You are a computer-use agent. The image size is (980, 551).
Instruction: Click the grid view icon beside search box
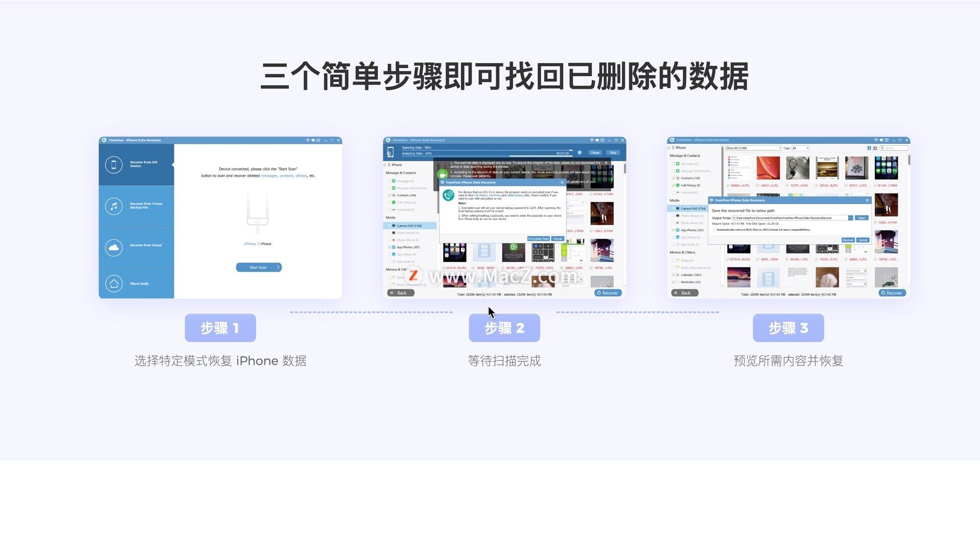coord(869,148)
